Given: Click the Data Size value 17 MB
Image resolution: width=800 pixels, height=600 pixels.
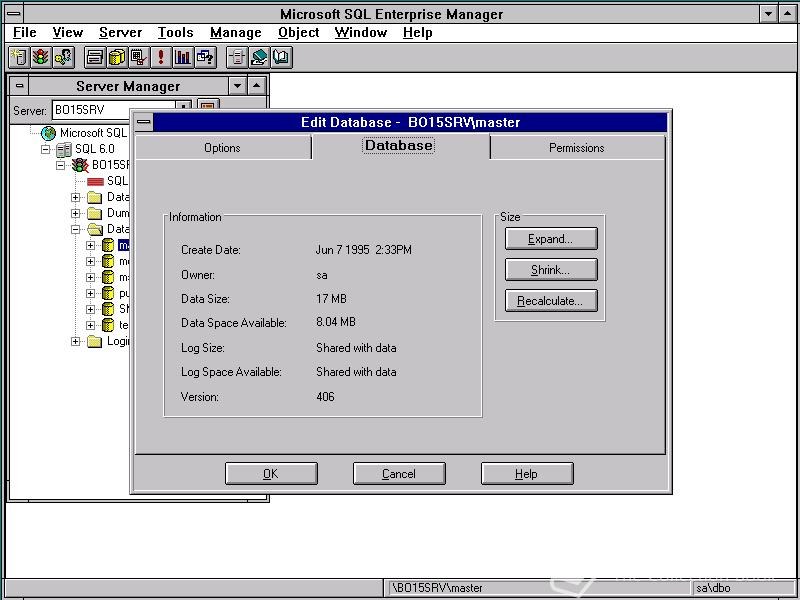Looking at the screenshot, I should pyautogui.click(x=331, y=298).
